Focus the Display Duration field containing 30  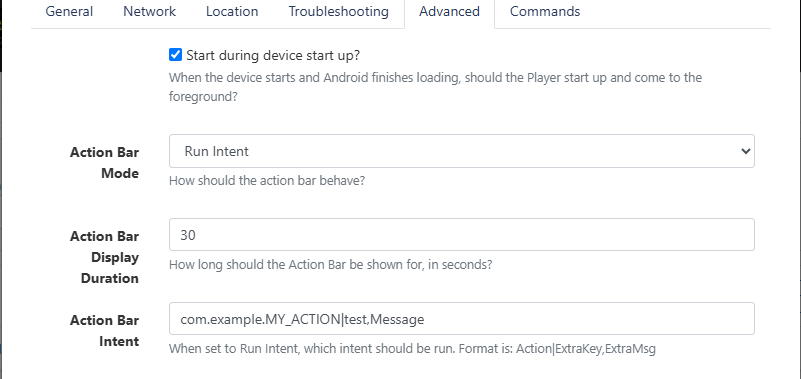pyautogui.click(x=461, y=235)
